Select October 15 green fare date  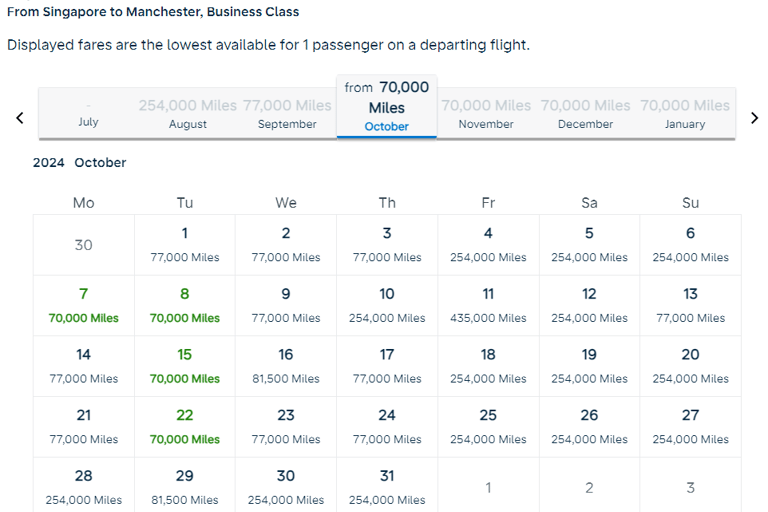(185, 366)
